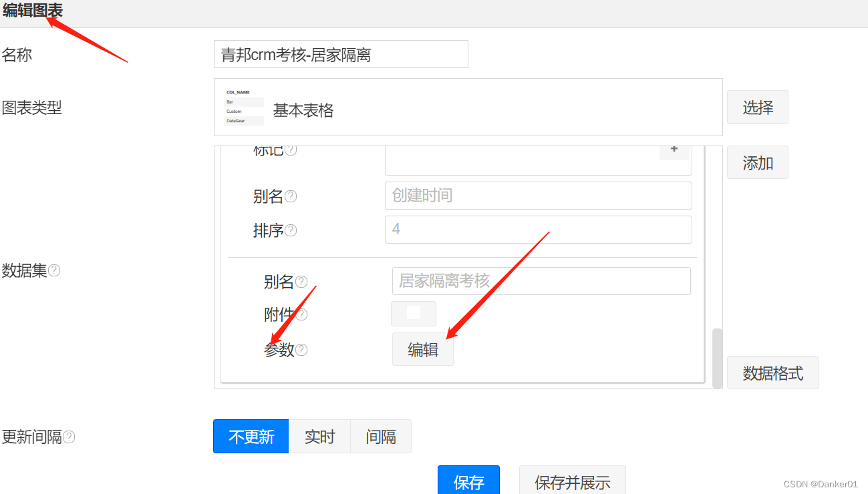Click the 名称 label
Image resolution: width=868 pixels, height=494 pixels.
(x=17, y=55)
